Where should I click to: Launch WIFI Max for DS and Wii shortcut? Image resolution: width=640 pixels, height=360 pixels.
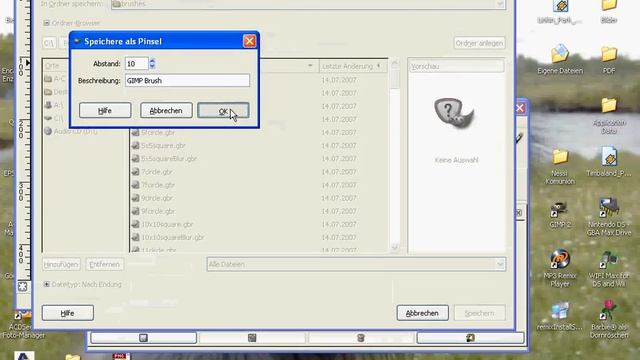click(609, 269)
